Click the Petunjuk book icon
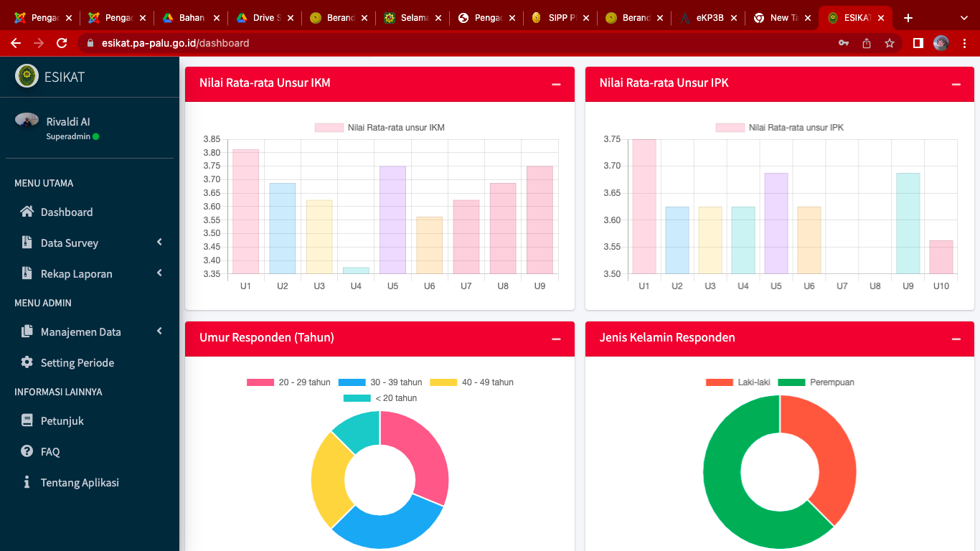The image size is (980, 551). 27,420
